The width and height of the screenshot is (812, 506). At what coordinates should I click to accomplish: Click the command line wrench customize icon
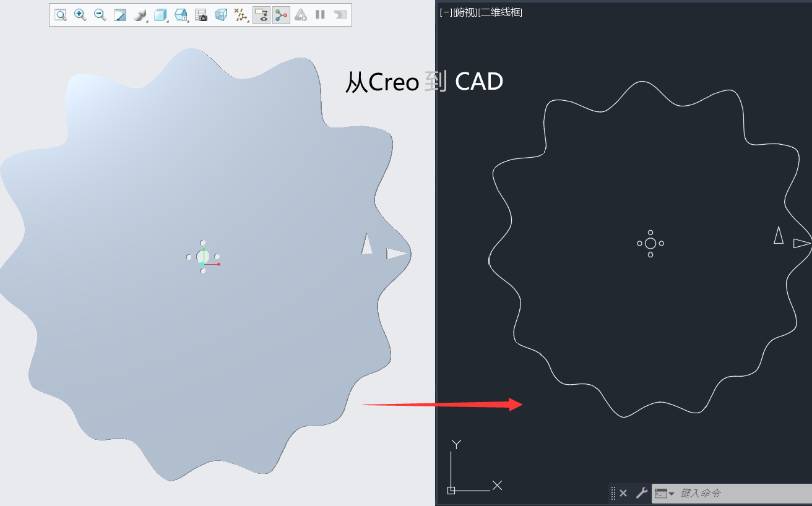click(x=641, y=493)
